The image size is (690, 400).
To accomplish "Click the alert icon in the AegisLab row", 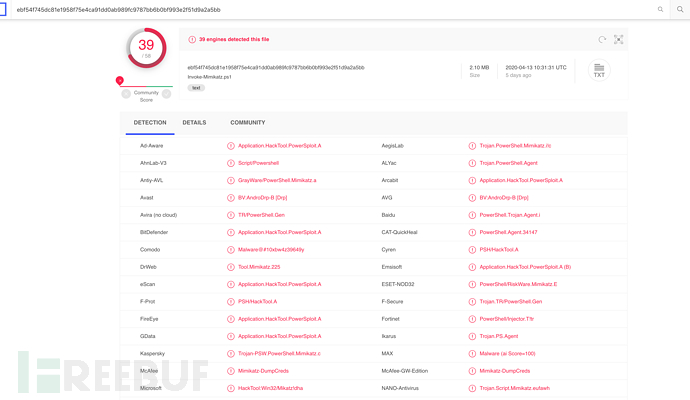I will [472, 146].
